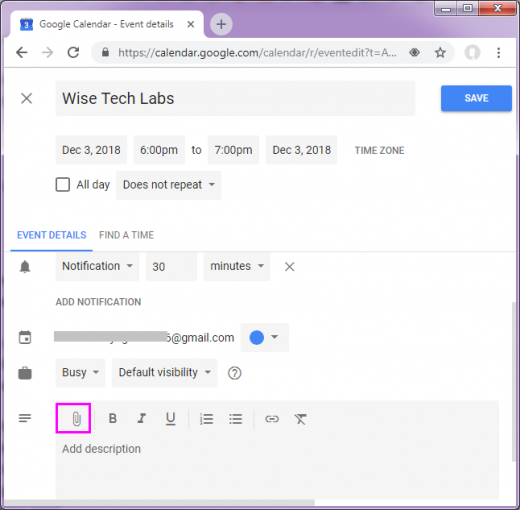The width and height of the screenshot is (520, 510).
Task: Click the briefcase availability icon
Action: pyautogui.click(x=25, y=373)
